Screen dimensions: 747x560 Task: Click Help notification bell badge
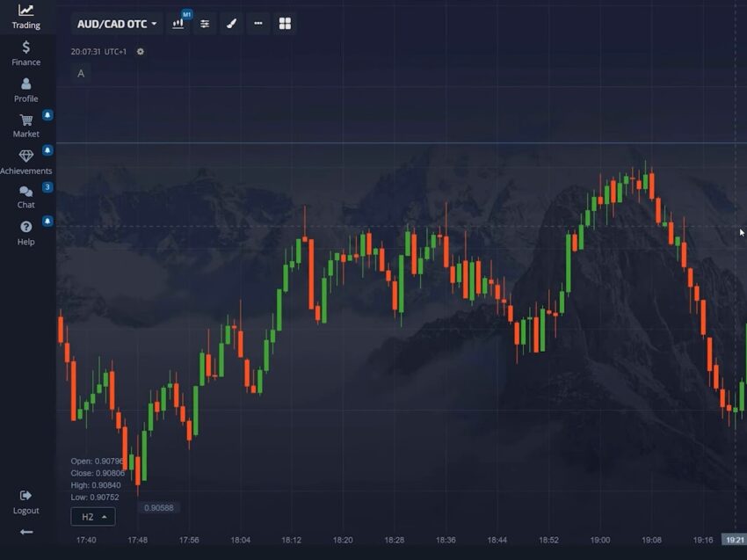tap(47, 221)
